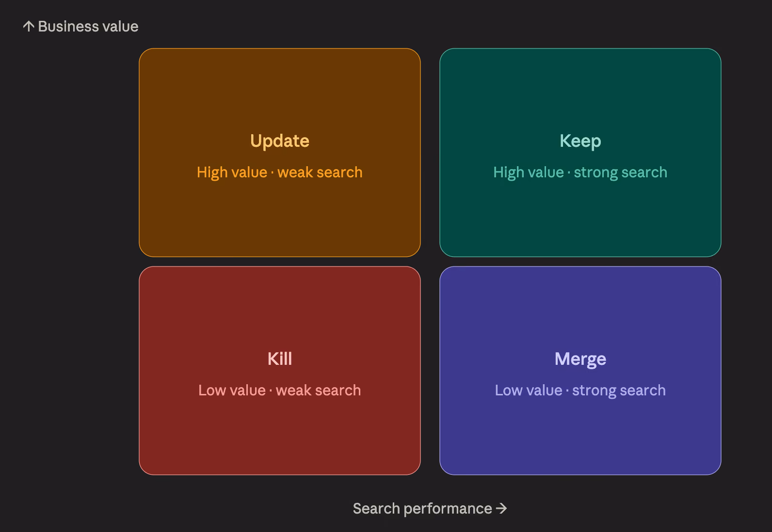Select the Update quadrant card
Image resolution: width=772 pixels, height=532 pixels.
point(280,153)
